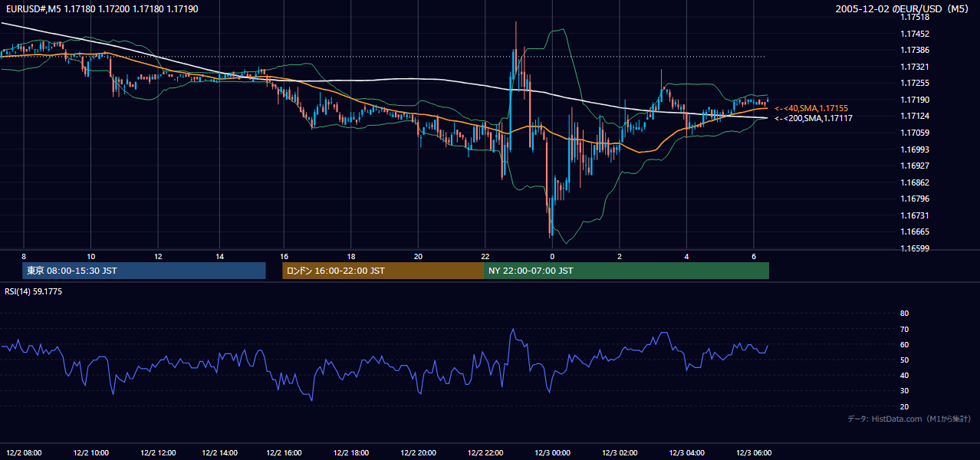Screen dimensions: 980x460
Task: Click price level 1.17124 on axis
Action: coord(914,116)
